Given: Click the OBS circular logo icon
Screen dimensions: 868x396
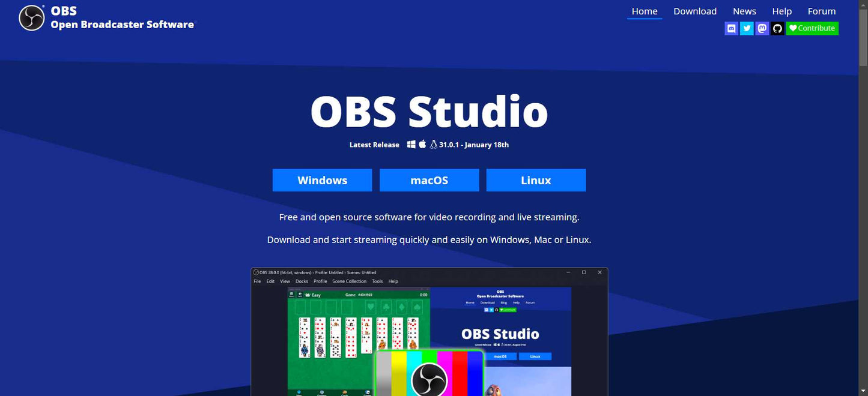Looking at the screenshot, I should [32, 18].
